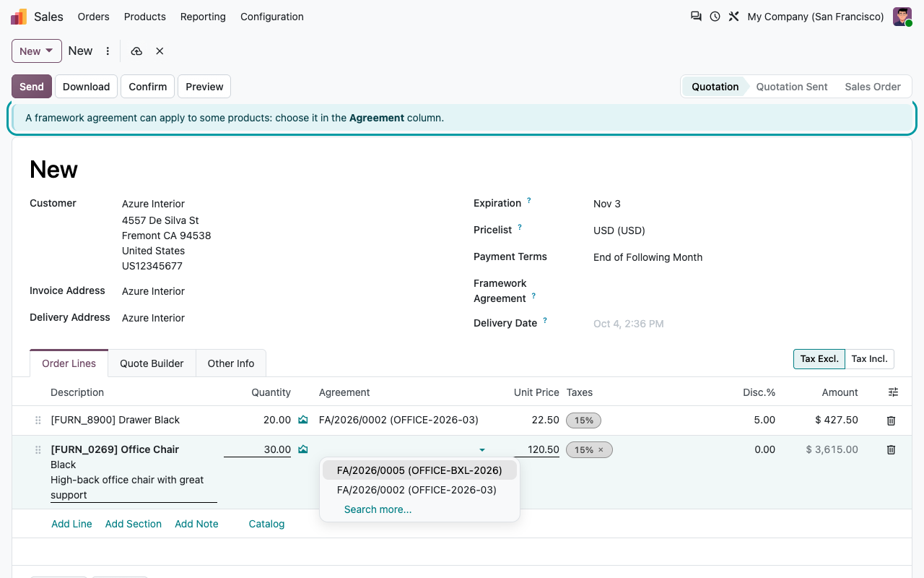Send the quotation
This screenshot has height=578, width=924.
[32, 87]
